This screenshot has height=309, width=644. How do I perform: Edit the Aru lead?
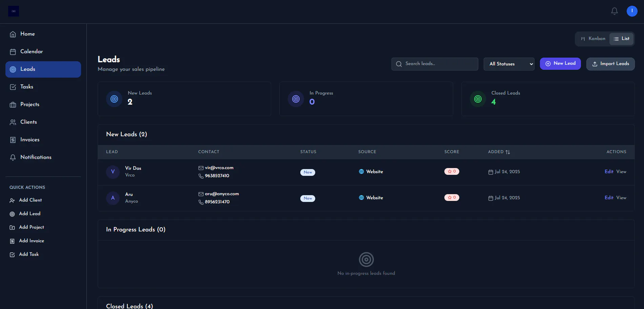coord(609,198)
